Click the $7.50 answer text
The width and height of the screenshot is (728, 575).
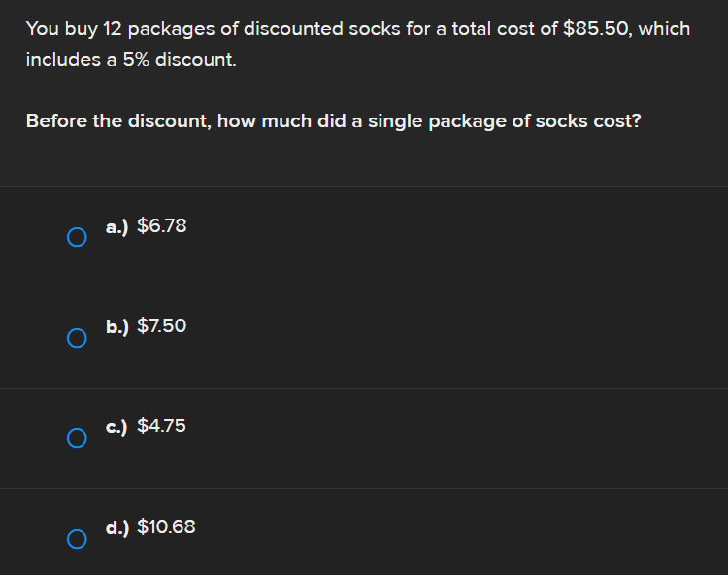click(162, 326)
